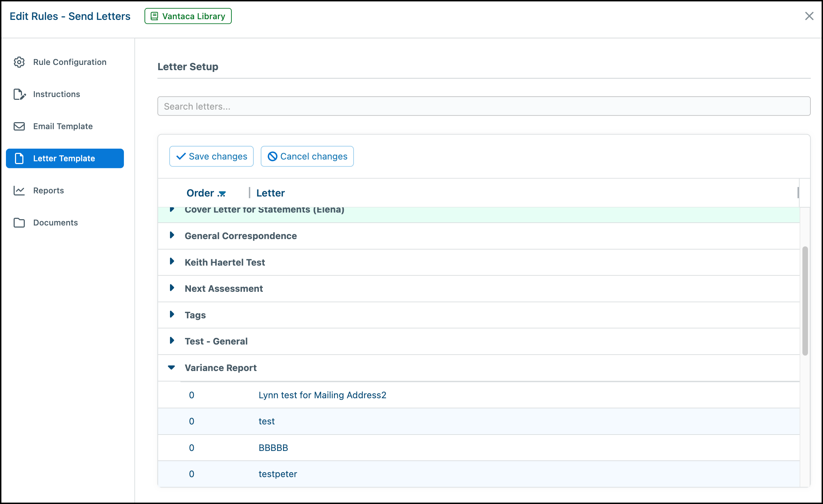The image size is (823, 504).
Task: Click the Cancel changes button
Action: tap(307, 156)
